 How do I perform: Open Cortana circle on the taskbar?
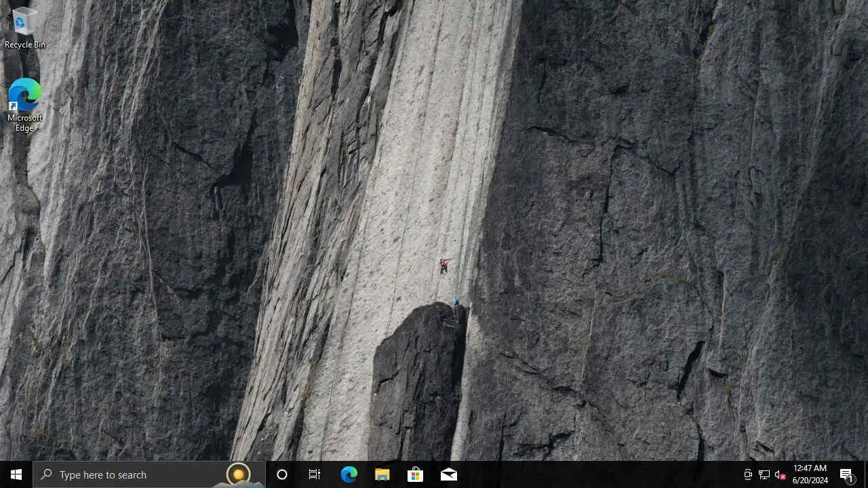[282, 474]
